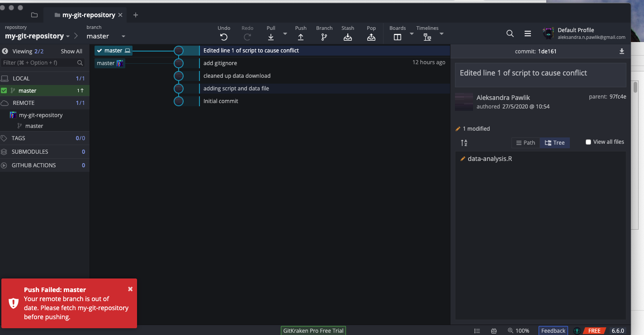Dismiss the Push Failed notification
Image resolution: width=644 pixels, height=335 pixels.
pyautogui.click(x=130, y=289)
